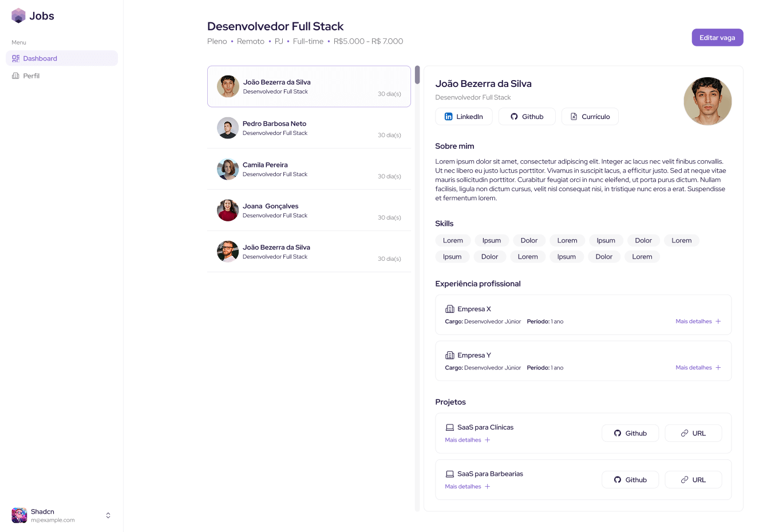Open URL link for SaaS para Barbearias
763x532 pixels.
point(693,480)
